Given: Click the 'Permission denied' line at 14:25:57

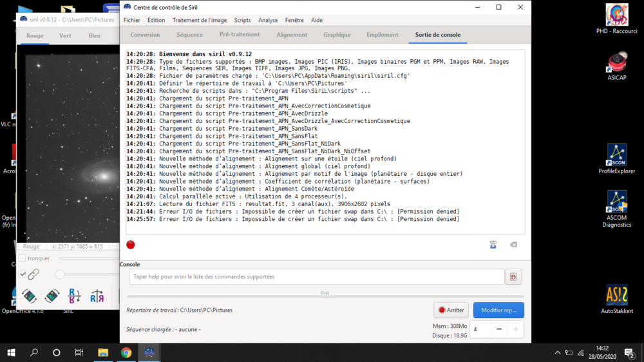Looking at the screenshot, I should click(293, 220).
